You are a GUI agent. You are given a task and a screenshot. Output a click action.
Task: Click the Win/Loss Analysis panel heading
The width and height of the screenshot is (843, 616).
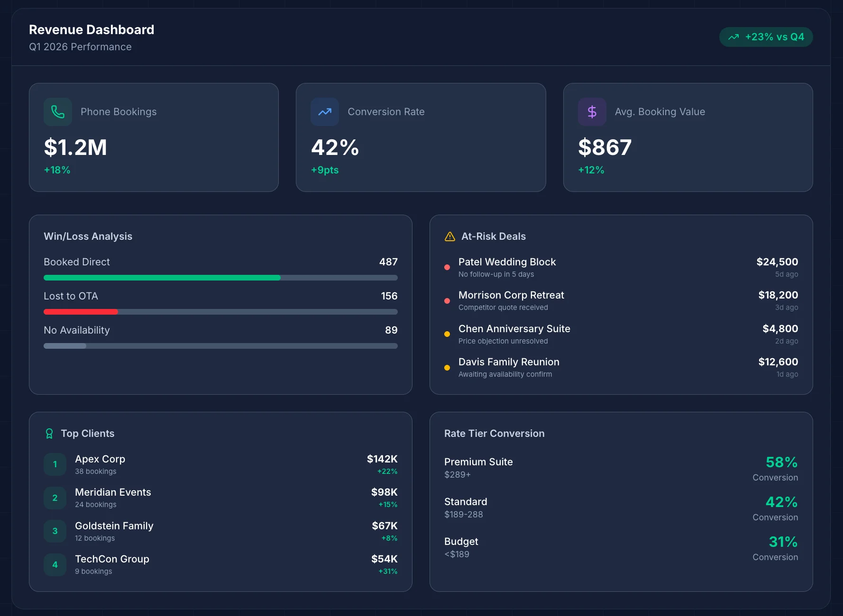(x=88, y=236)
